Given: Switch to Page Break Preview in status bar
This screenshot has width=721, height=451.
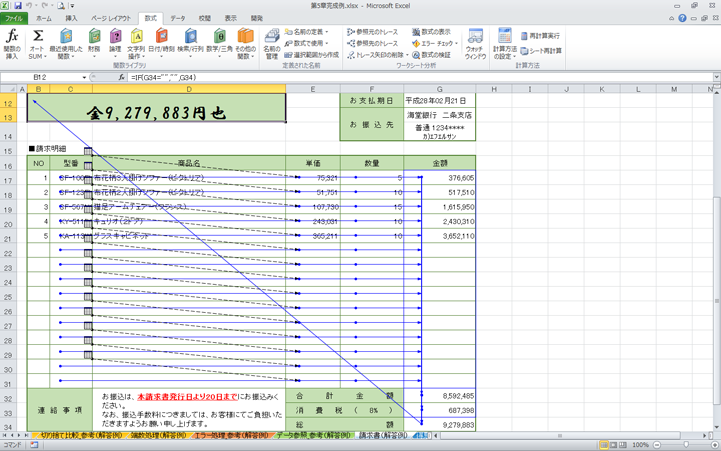Looking at the screenshot, I should coord(623,445).
